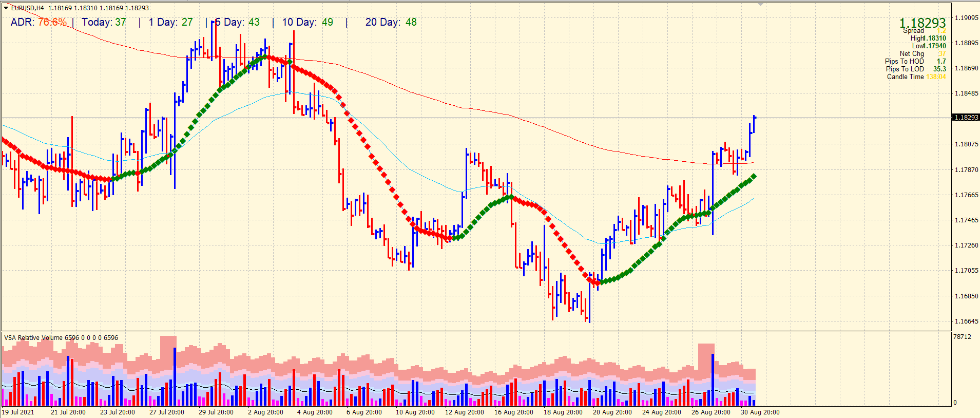Screen dimensions: 980x418
Task: Select the 20 Day: 48 range label
Action: point(391,22)
